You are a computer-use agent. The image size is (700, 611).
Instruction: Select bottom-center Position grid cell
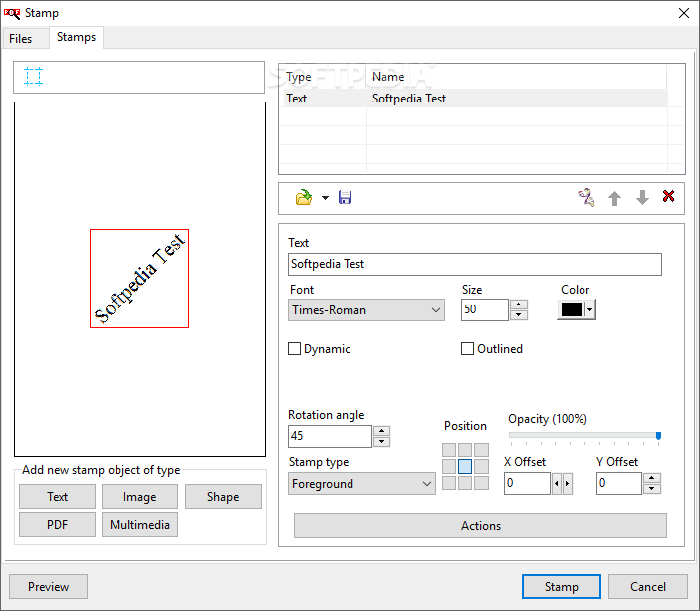tap(465, 483)
